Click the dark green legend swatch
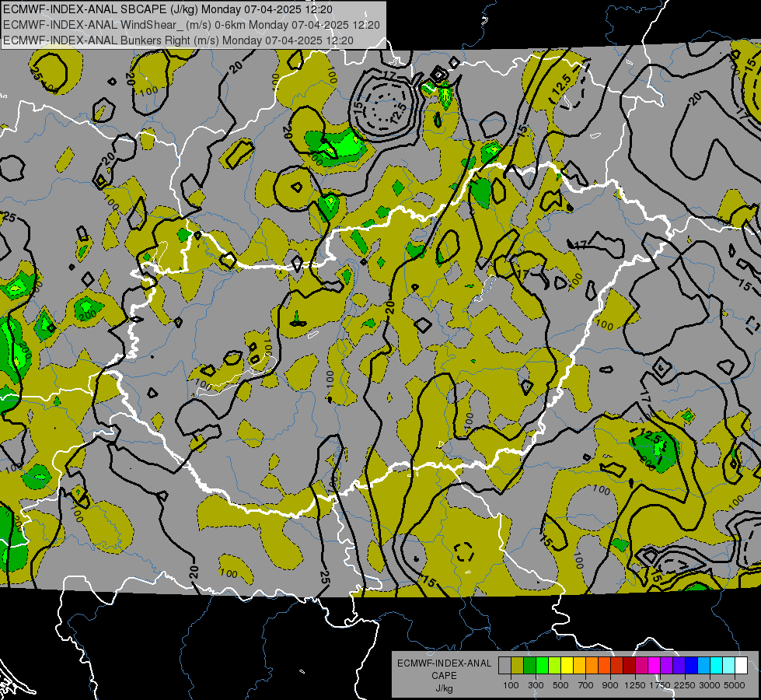This screenshot has height=700, width=761. coord(529,666)
